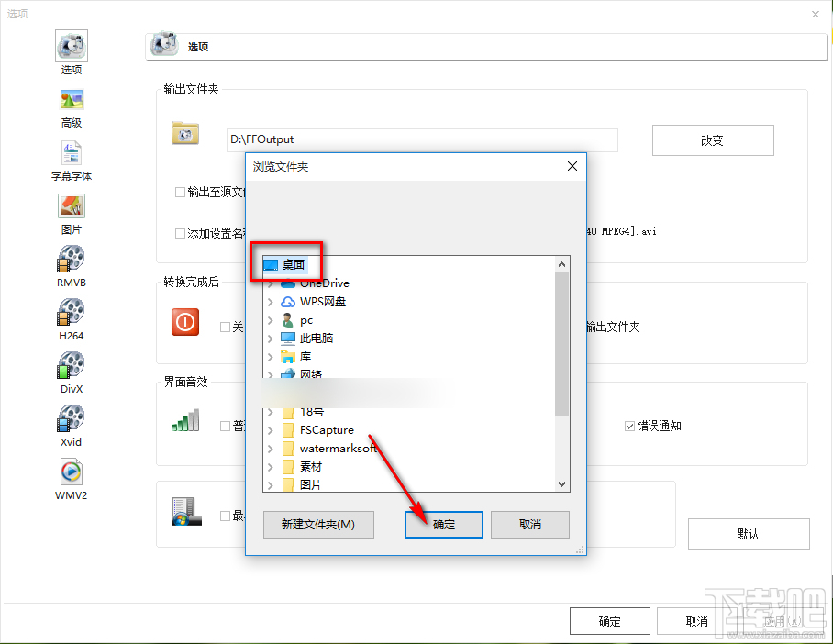Click the watermarksoft folder icon
This screenshot has height=644, width=833.
288,449
